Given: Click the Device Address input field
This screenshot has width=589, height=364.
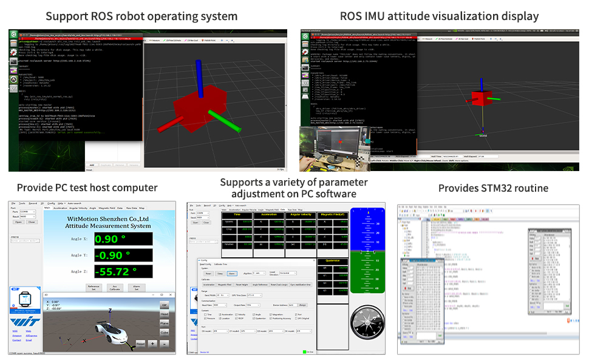Looking at the screenshot, I should (x=291, y=305).
